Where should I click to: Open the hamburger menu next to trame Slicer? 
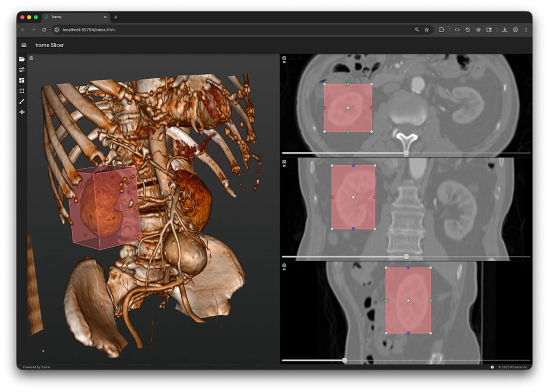pyautogui.click(x=24, y=45)
